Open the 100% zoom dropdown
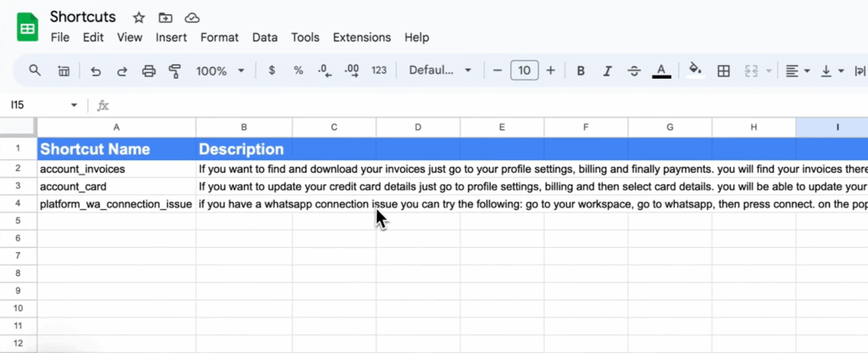Screen dimensions: 868x353 (220, 71)
